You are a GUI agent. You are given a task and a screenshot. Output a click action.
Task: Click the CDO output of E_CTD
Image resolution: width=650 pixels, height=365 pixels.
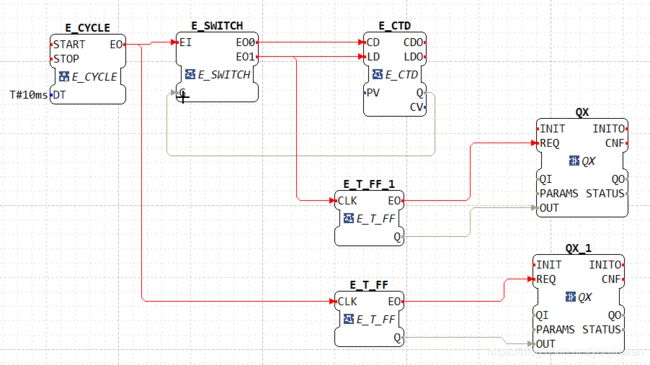(x=413, y=42)
